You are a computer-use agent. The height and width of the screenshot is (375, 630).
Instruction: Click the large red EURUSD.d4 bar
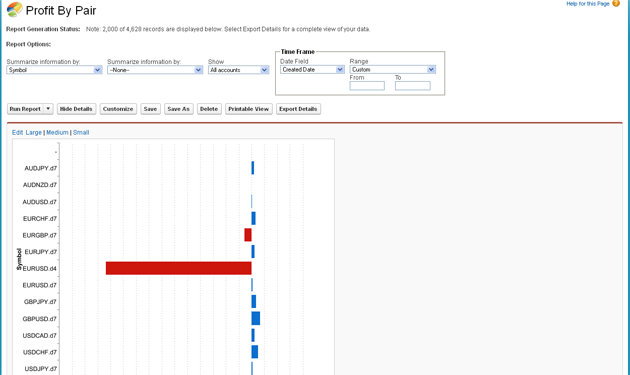(179, 268)
